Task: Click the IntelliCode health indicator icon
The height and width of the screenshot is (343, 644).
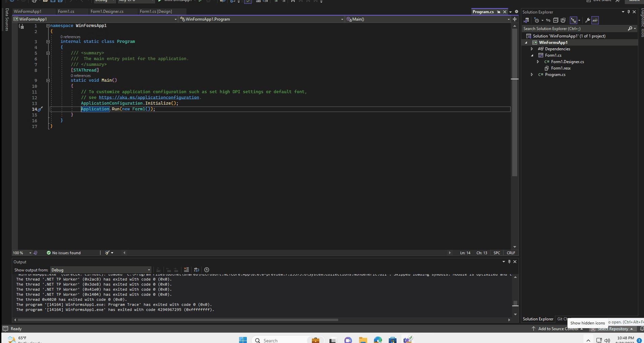Action: coord(35,253)
